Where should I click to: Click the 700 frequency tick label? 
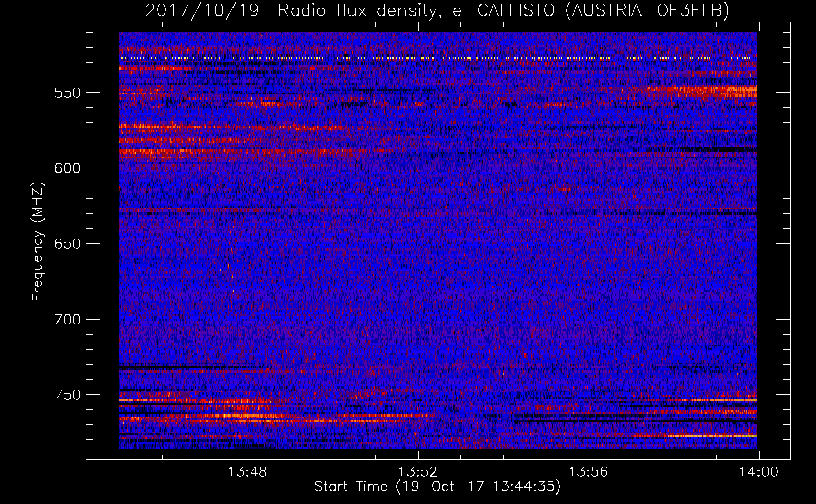coord(68,320)
